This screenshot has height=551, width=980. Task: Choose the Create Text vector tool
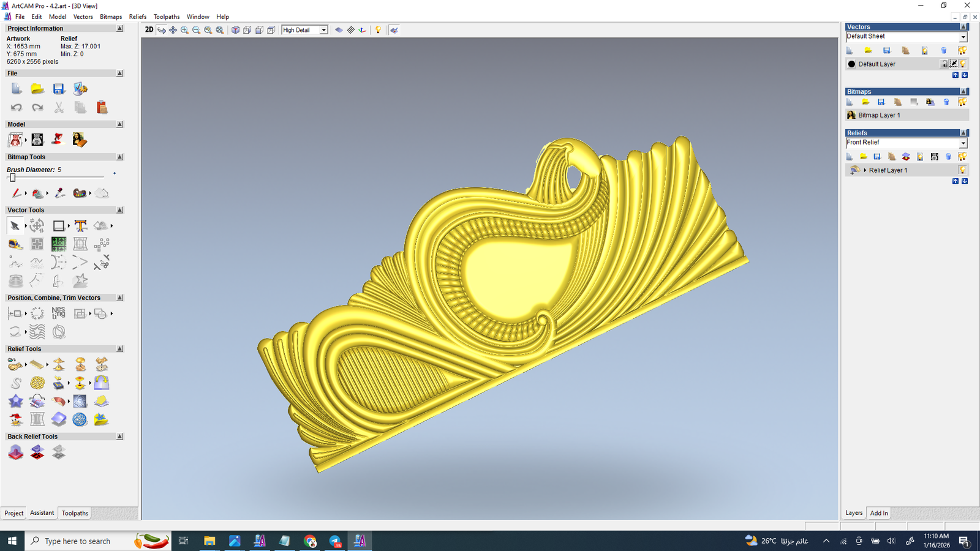point(80,226)
